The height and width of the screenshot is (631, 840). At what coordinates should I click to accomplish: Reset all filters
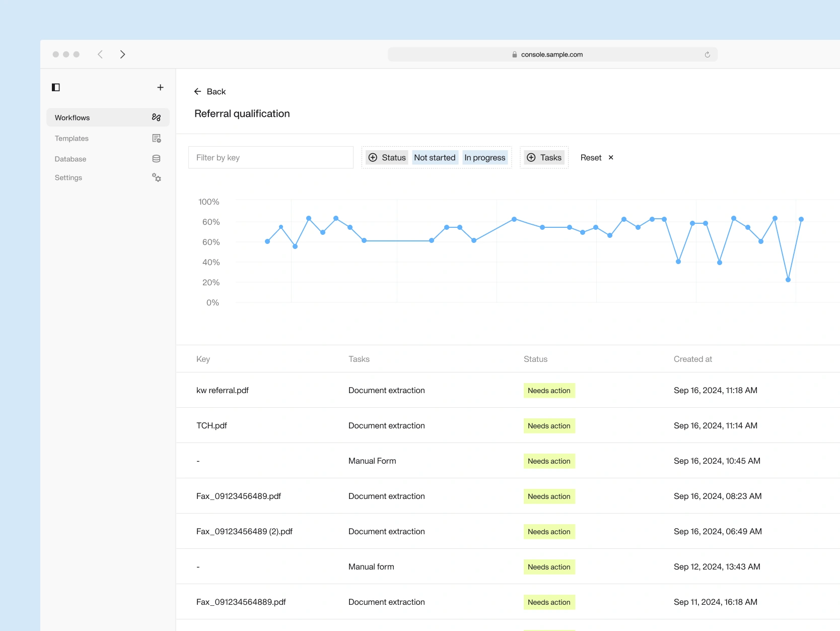pyautogui.click(x=597, y=158)
